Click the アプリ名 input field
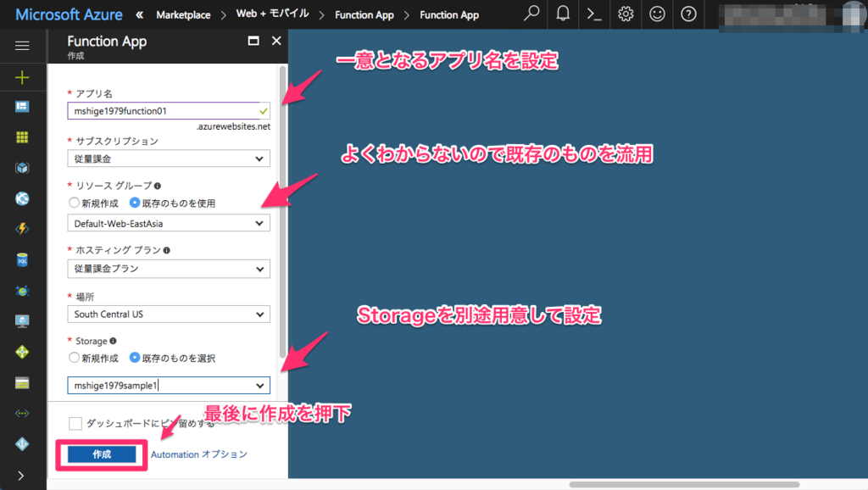Viewport: 868px width, 490px height. pyautogui.click(x=168, y=110)
